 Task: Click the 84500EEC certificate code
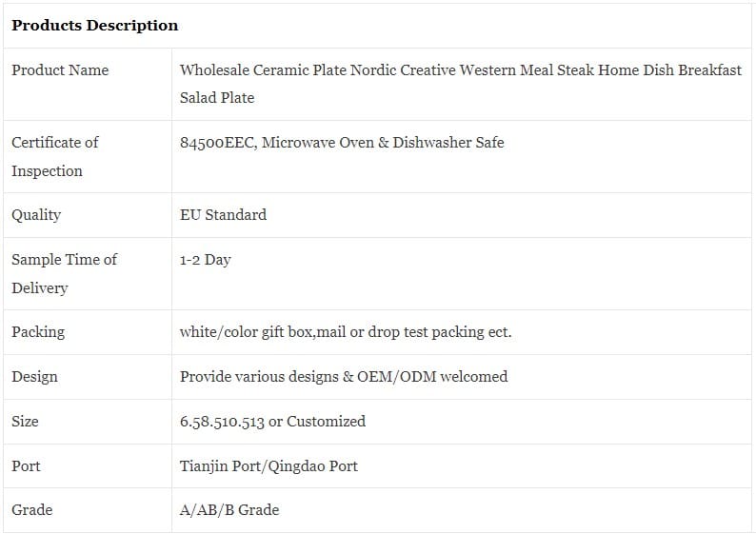[x=216, y=143]
